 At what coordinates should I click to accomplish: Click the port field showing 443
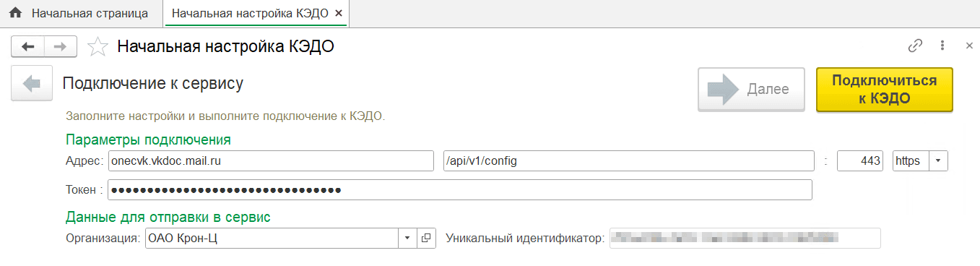click(860, 161)
